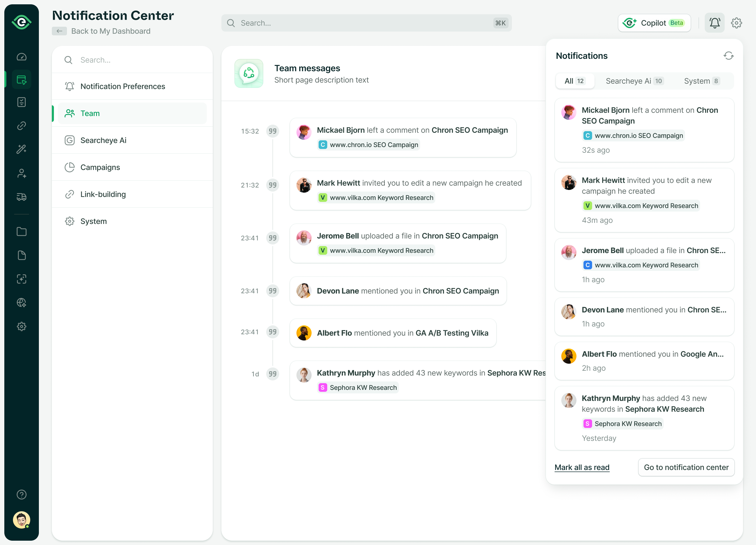Image resolution: width=756 pixels, height=545 pixels.
Task: Click the bell icon in the top bar
Action: click(714, 23)
